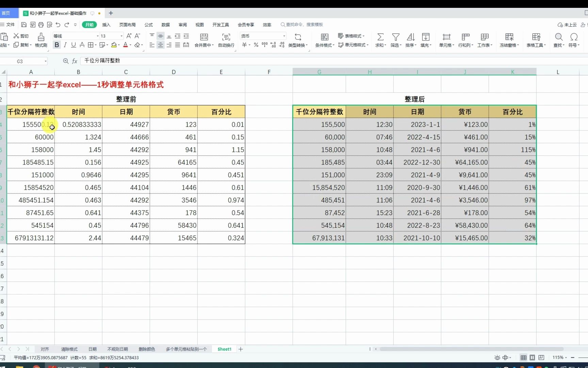Click the red font color swatch
588x368 pixels.
pos(125,45)
